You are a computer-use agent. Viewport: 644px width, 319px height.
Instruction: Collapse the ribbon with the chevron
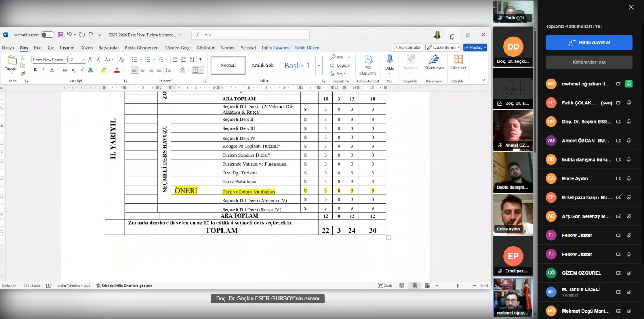[x=484, y=80]
